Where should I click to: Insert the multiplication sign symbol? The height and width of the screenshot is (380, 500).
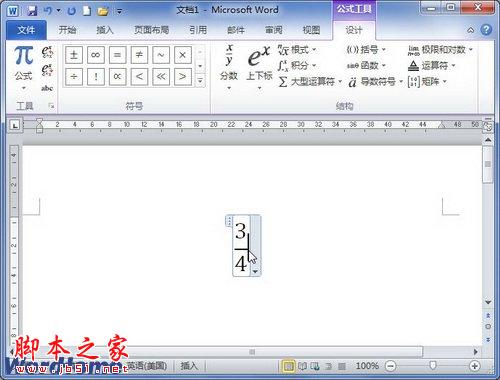coord(183,55)
